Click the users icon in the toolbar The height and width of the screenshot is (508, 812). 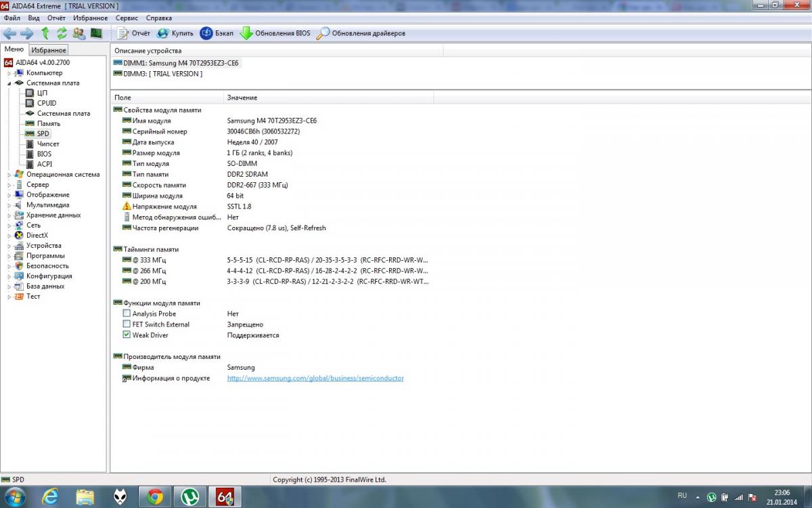79,33
